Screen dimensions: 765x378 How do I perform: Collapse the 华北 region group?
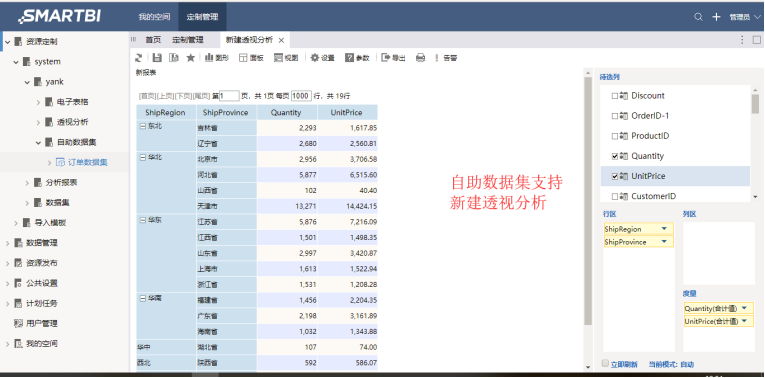(x=142, y=157)
